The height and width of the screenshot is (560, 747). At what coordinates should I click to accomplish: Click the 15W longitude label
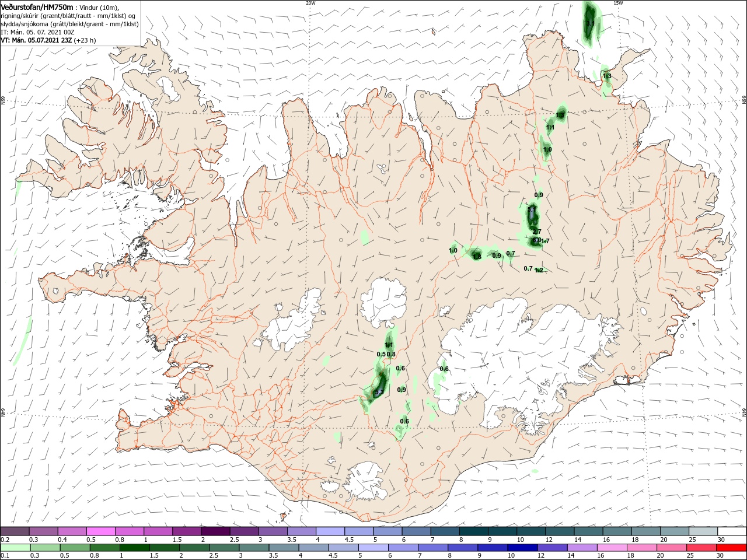(x=618, y=3)
